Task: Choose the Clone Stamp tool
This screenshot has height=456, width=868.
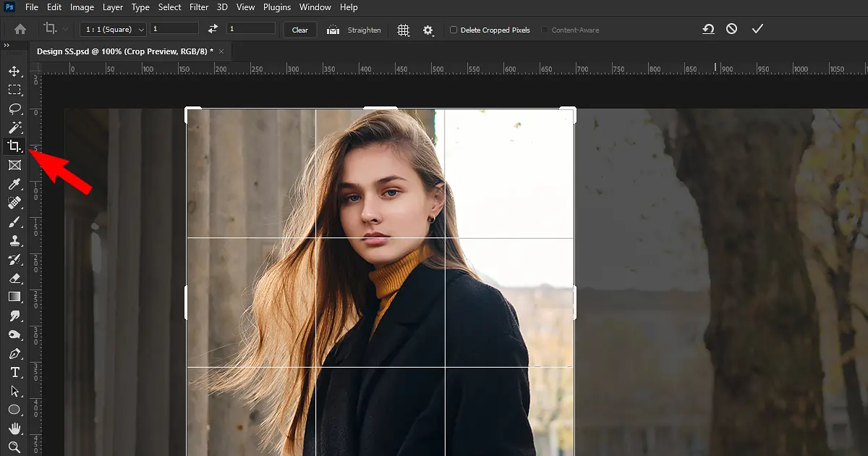Action: pos(14,241)
